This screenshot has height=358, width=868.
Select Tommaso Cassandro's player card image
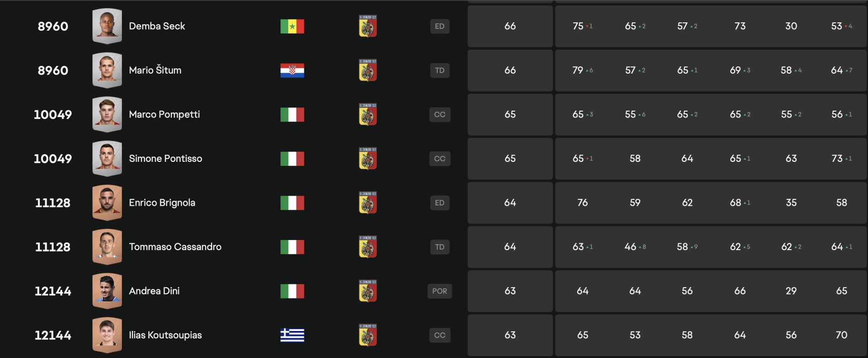107,247
